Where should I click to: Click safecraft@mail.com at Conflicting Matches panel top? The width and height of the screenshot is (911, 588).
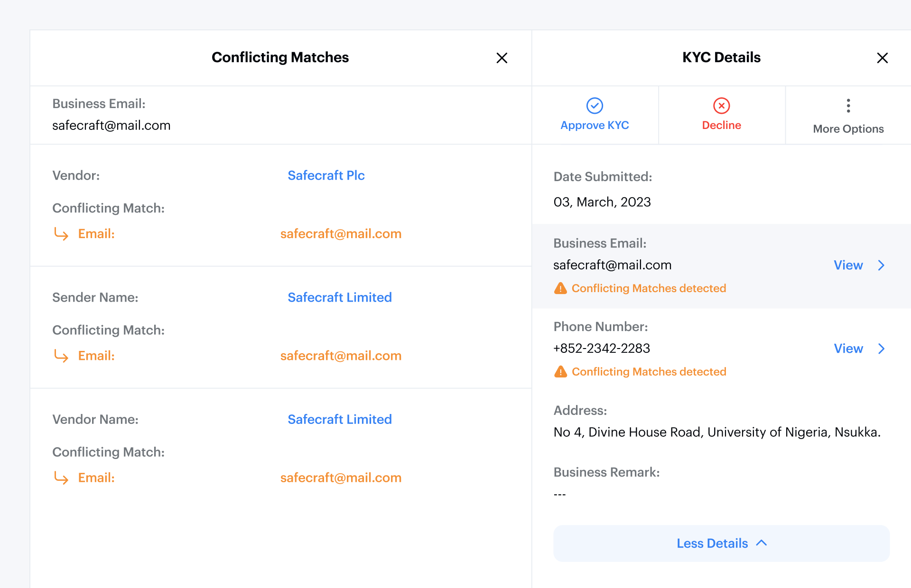click(x=111, y=125)
